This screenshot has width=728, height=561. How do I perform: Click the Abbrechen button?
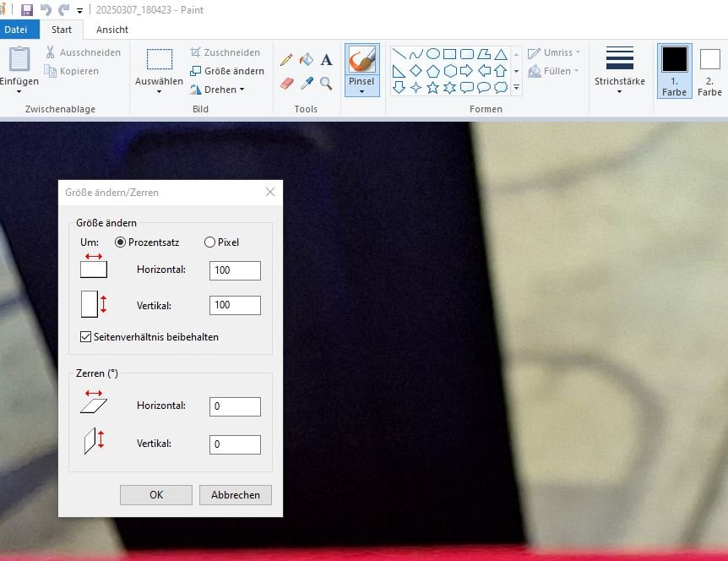tap(236, 495)
